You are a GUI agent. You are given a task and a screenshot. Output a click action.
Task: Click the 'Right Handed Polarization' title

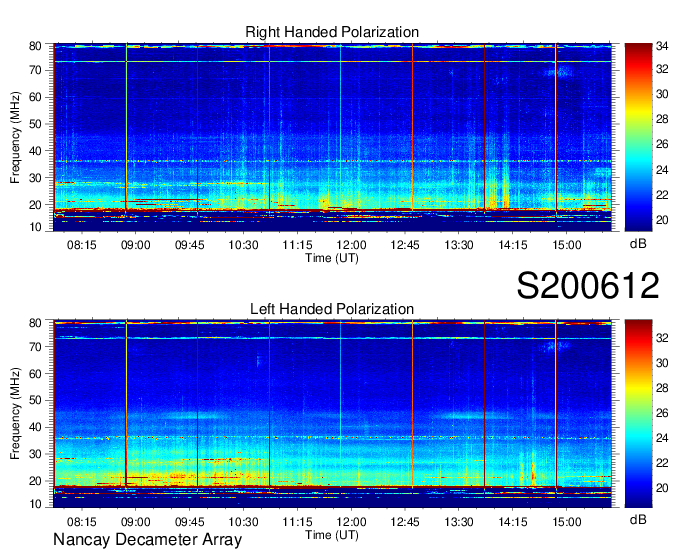[x=332, y=32]
